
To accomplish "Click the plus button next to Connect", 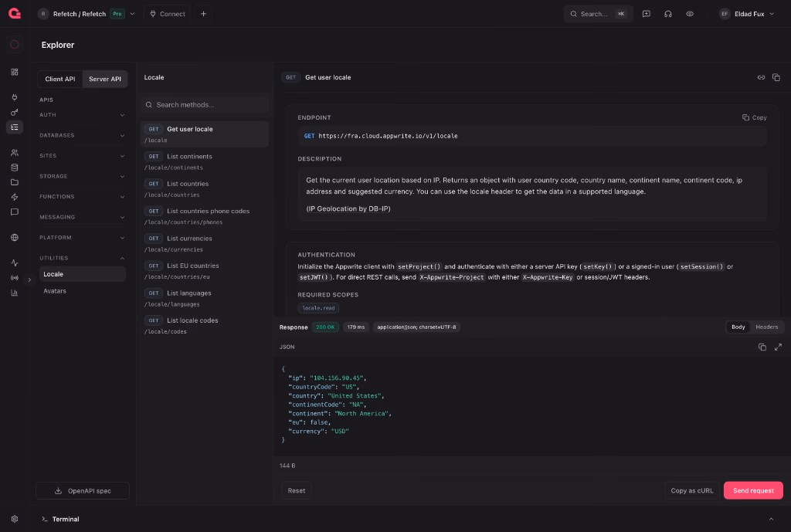I will [203, 14].
